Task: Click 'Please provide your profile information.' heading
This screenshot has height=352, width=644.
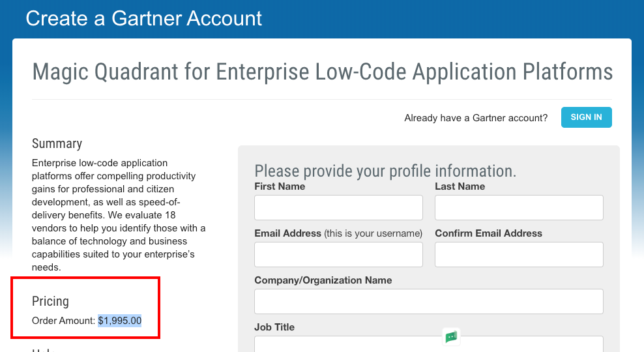Action: point(385,170)
